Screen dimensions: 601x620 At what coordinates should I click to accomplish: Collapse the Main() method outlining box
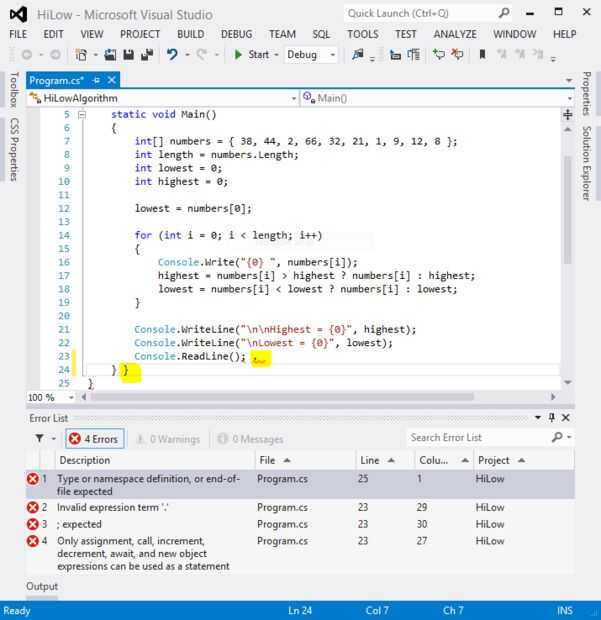82,115
